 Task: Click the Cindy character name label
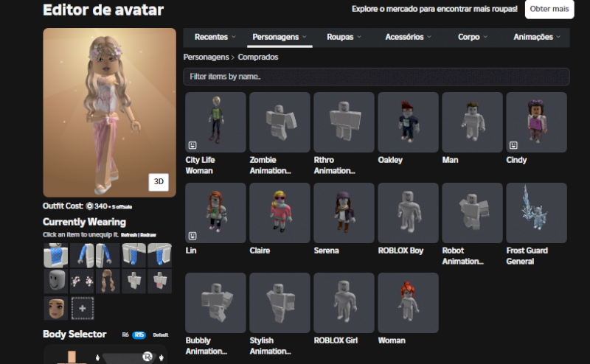pyautogui.click(x=516, y=160)
